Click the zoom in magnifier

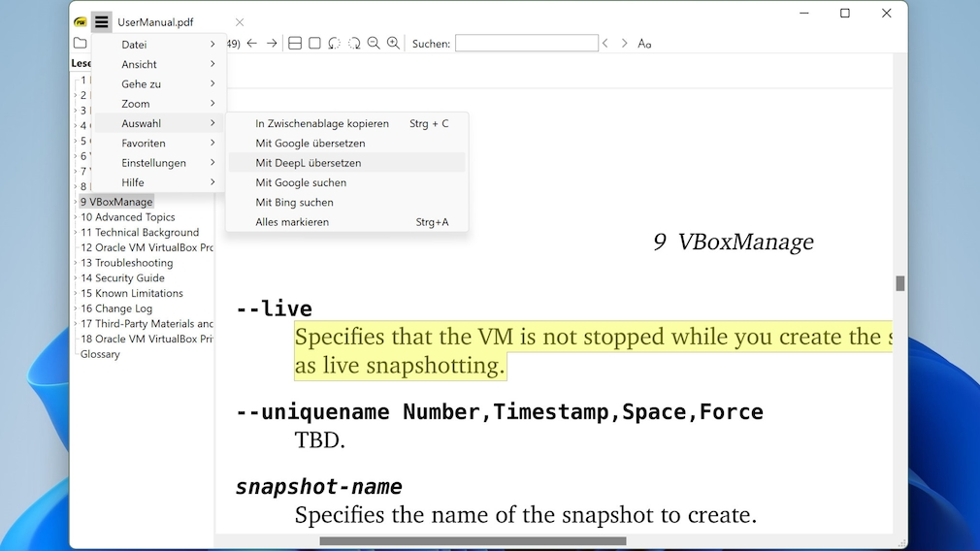[393, 43]
